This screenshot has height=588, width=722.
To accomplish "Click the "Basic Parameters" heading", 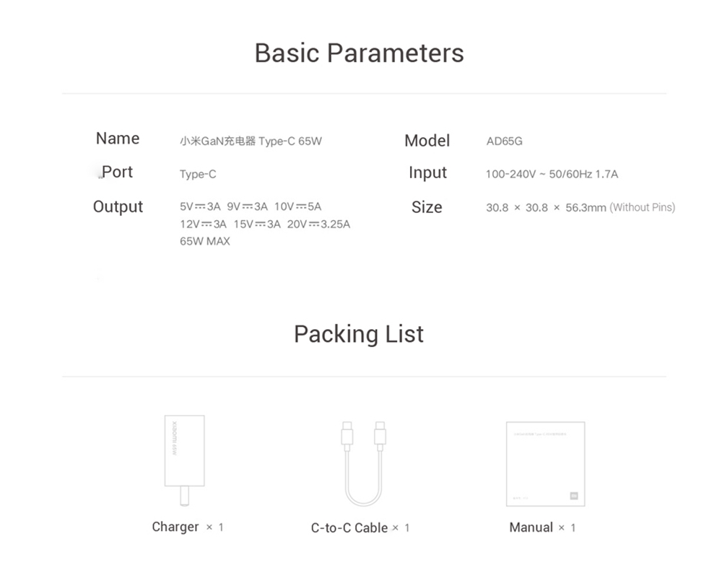I will [359, 53].
